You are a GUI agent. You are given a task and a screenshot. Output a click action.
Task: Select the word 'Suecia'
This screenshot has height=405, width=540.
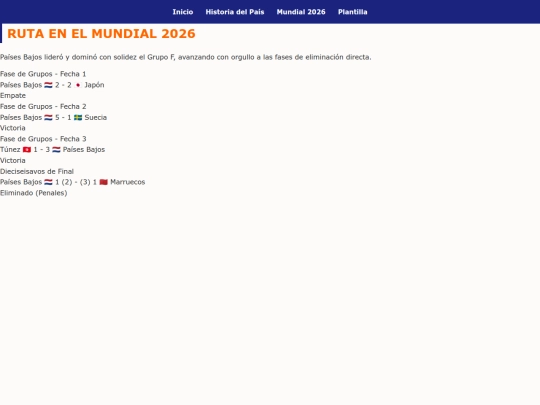coord(96,117)
